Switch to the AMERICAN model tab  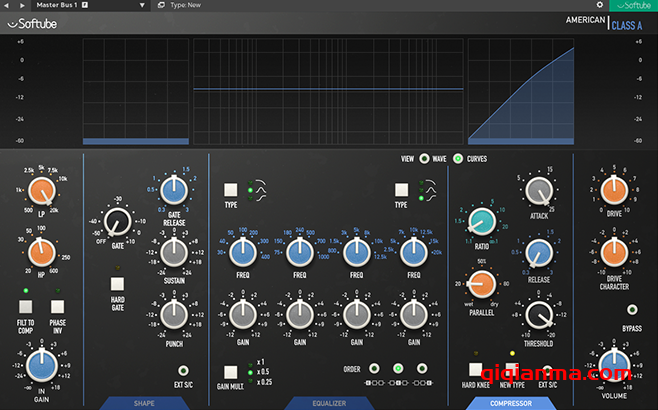(x=585, y=20)
